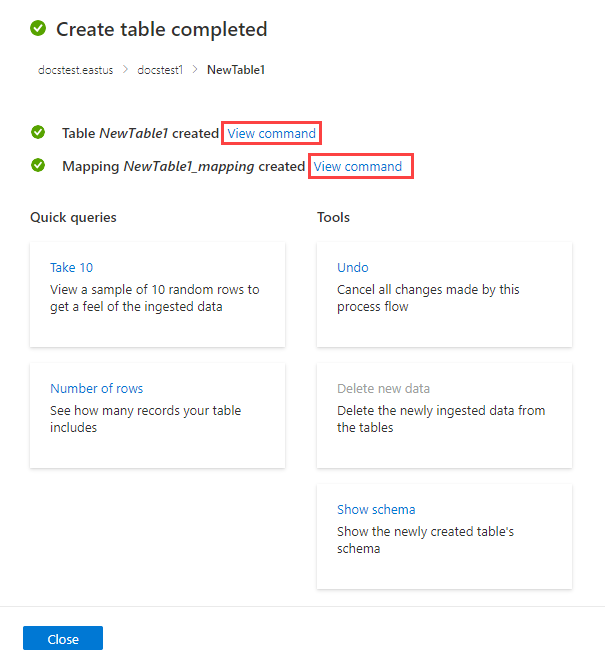
Task: Go to the docstest1 database breadcrumb
Action: (x=160, y=70)
